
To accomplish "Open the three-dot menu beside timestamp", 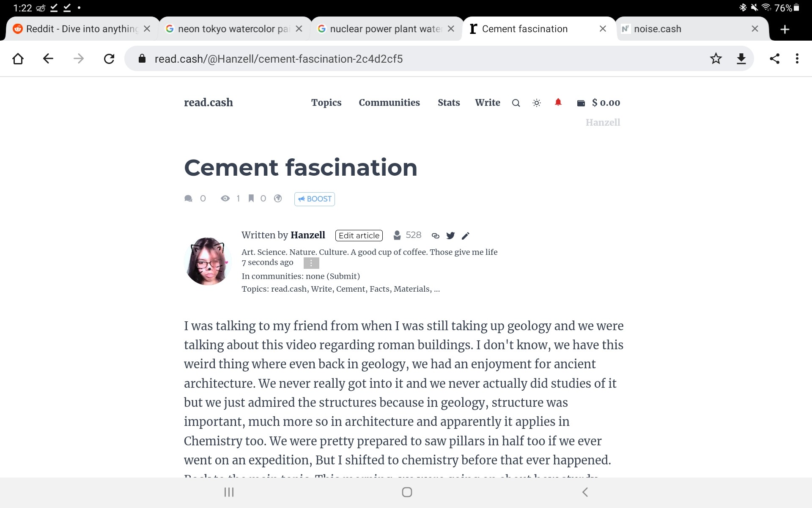I will [311, 263].
